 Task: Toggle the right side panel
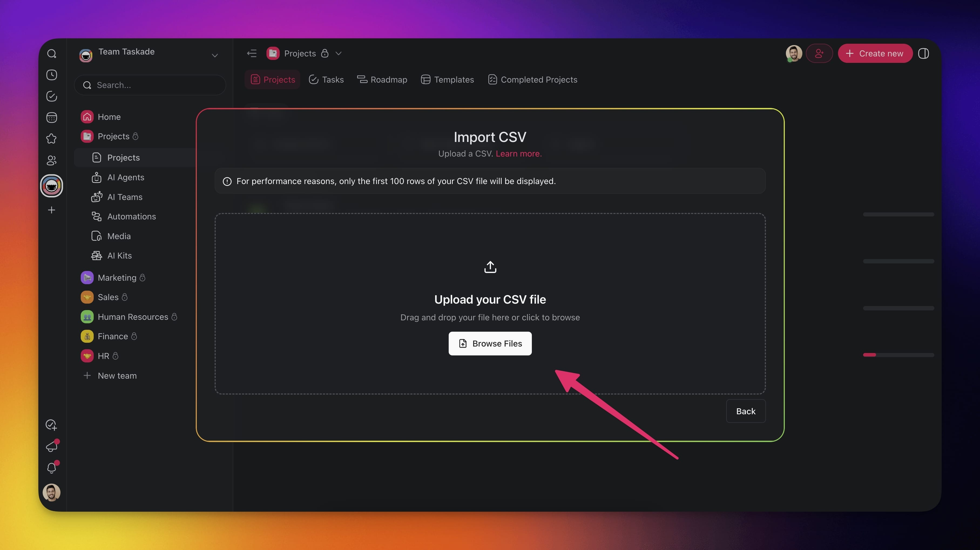(923, 54)
